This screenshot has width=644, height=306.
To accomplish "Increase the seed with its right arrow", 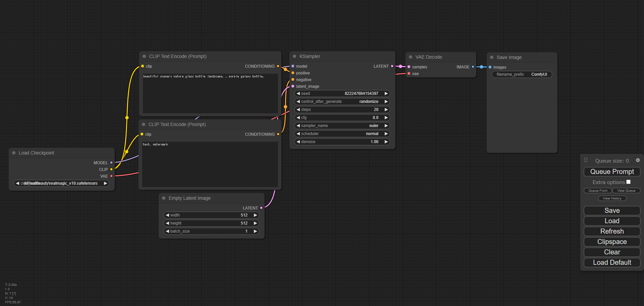I will (x=386, y=94).
